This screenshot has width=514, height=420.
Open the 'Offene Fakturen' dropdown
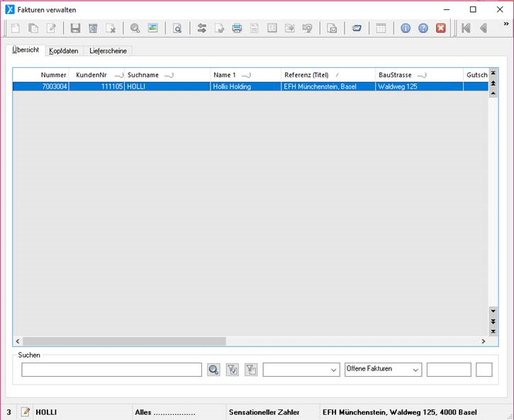coord(383,370)
